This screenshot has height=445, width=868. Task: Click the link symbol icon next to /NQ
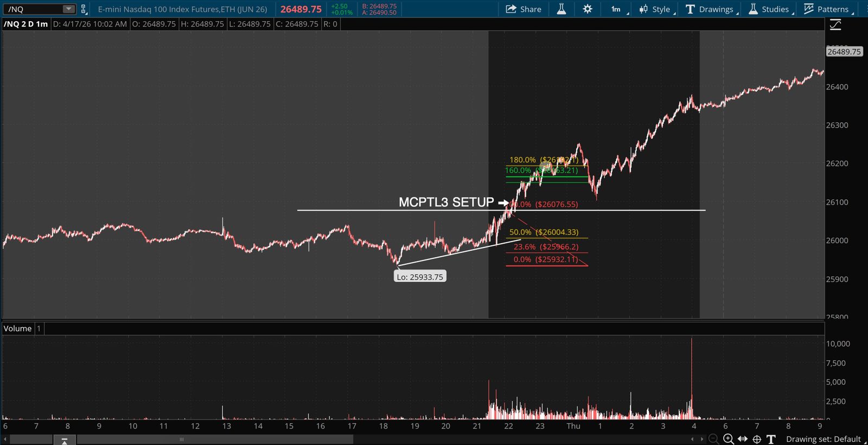coord(84,9)
